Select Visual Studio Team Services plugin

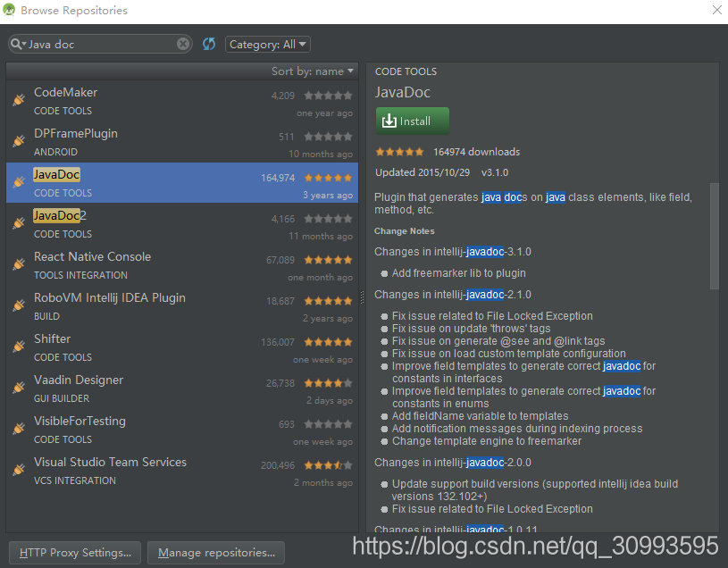point(182,470)
